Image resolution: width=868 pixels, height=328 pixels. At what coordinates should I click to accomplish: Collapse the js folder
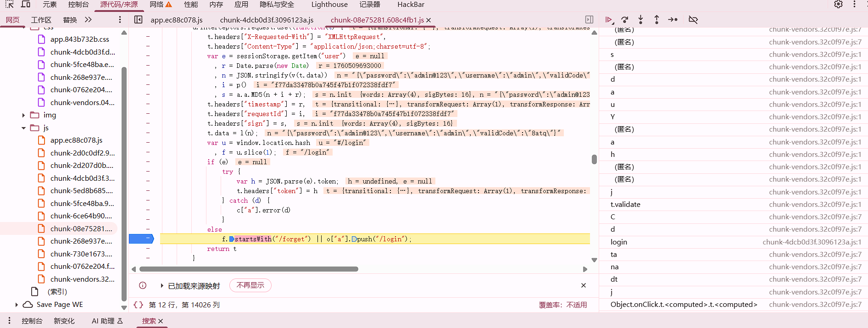pyautogui.click(x=24, y=128)
